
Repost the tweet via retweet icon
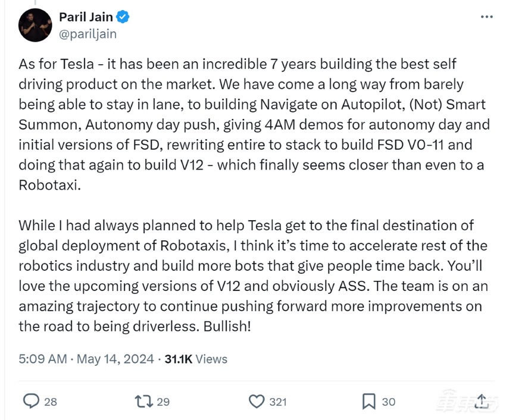coord(143,402)
